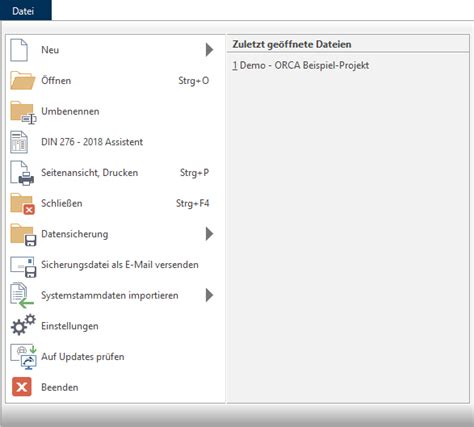The height and width of the screenshot is (427, 474).
Task: Click the open folder icon for Öffnen
Action: click(23, 81)
